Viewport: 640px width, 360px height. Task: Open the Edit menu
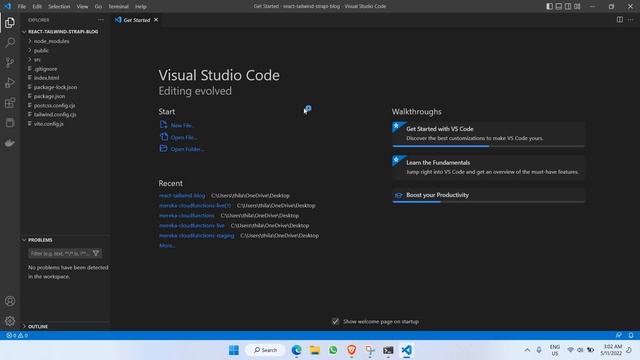click(x=37, y=6)
